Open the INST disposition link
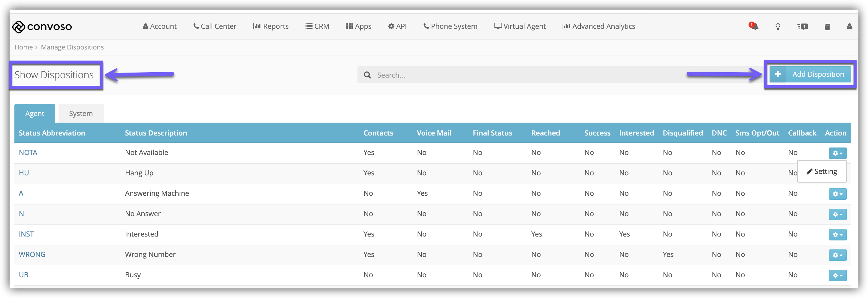The height and width of the screenshot is (298, 868). pyautogui.click(x=26, y=234)
